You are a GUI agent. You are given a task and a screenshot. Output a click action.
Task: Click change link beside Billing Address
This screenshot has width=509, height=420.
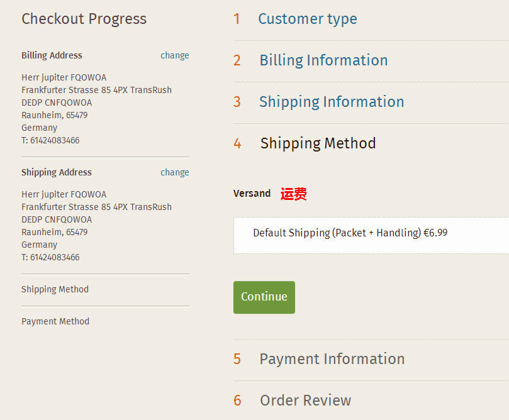pyautogui.click(x=174, y=55)
